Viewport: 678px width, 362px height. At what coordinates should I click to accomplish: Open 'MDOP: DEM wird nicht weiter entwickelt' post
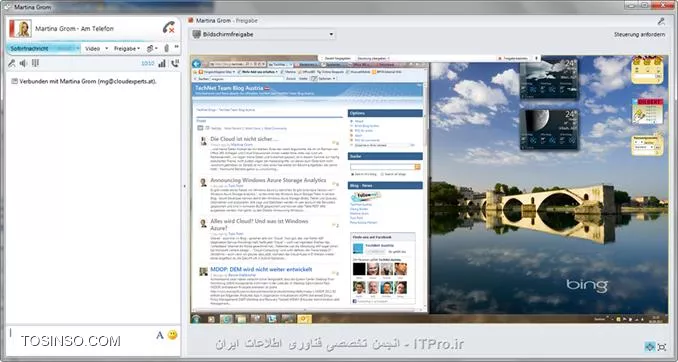click(x=261, y=269)
